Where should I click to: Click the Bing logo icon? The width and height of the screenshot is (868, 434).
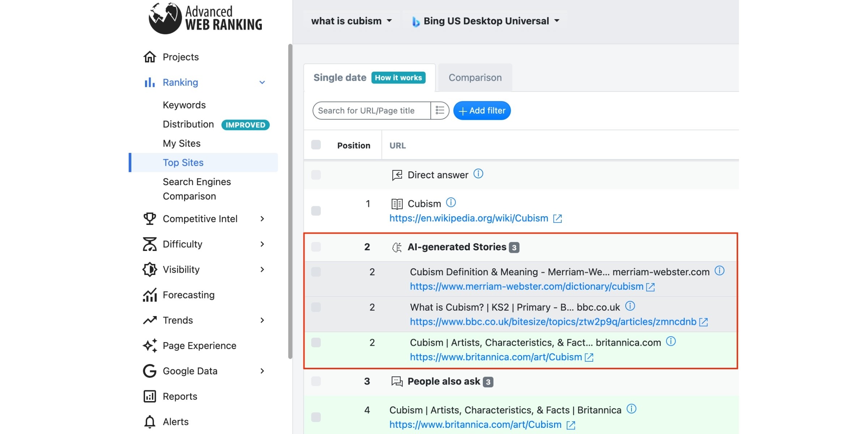point(416,22)
